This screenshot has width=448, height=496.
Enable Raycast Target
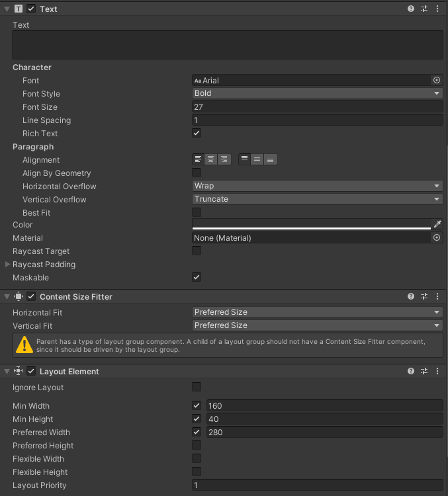pyautogui.click(x=197, y=251)
